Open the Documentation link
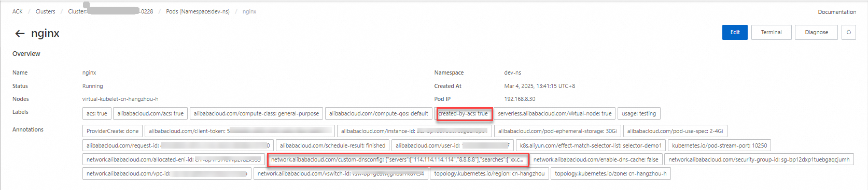This screenshot has height=190, width=868. pyautogui.click(x=837, y=12)
